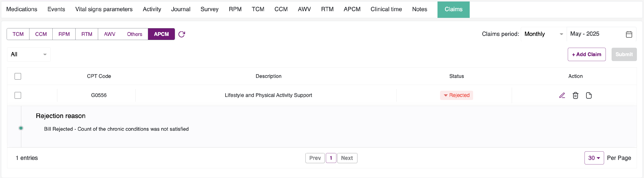Viewport: 644px width, 178px height.
Task: Open the Vital signs parameters tab
Action: [x=104, y=9]
